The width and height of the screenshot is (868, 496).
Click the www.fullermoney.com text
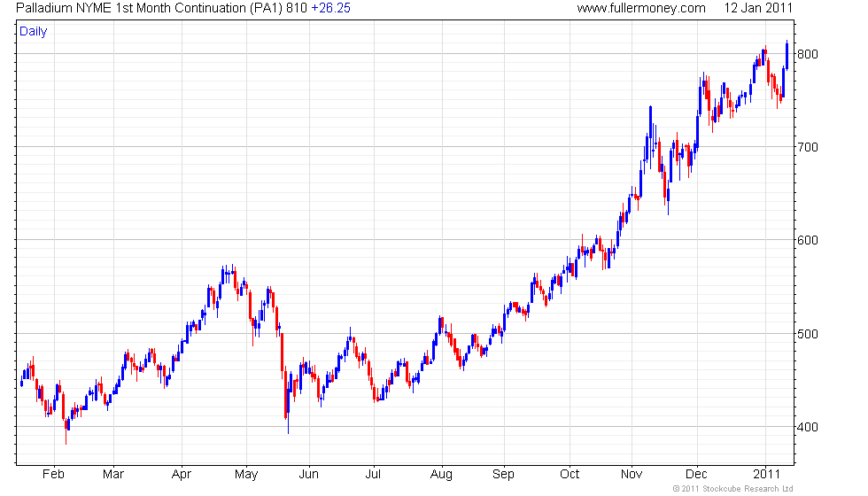[x=641, y=8]
